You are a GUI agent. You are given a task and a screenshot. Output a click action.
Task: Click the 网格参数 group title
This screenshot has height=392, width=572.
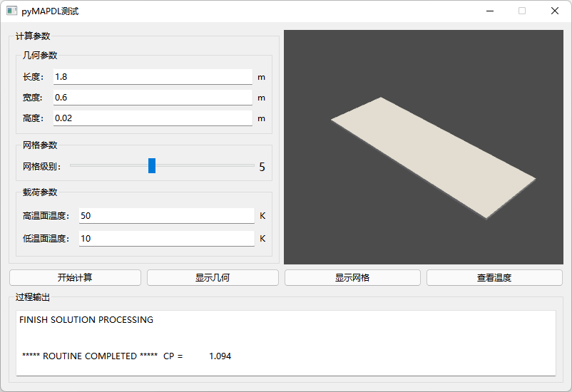pos(40,145)
